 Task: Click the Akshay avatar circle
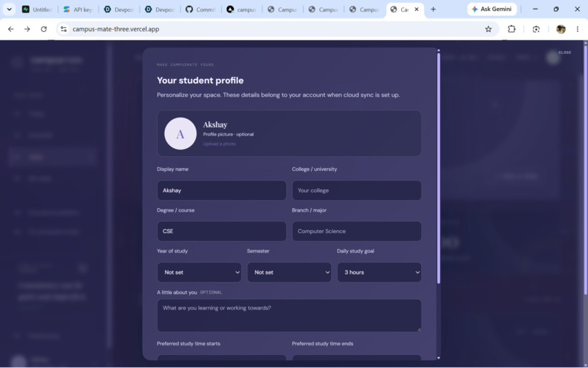coord(180,134)
